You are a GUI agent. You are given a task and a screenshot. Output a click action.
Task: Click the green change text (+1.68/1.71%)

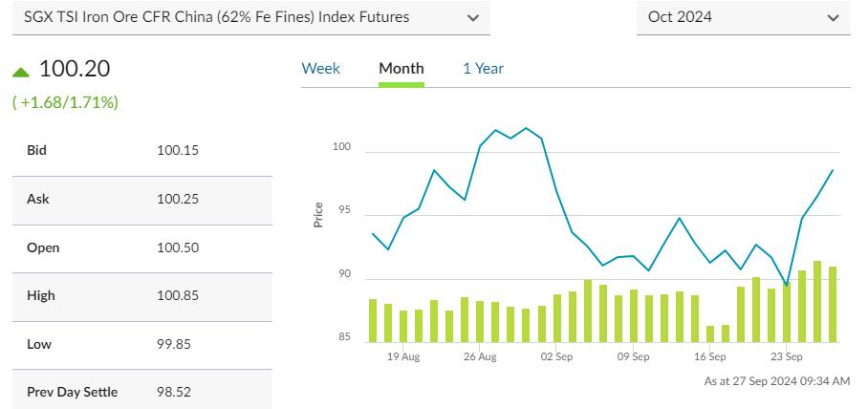coord(65,101)
